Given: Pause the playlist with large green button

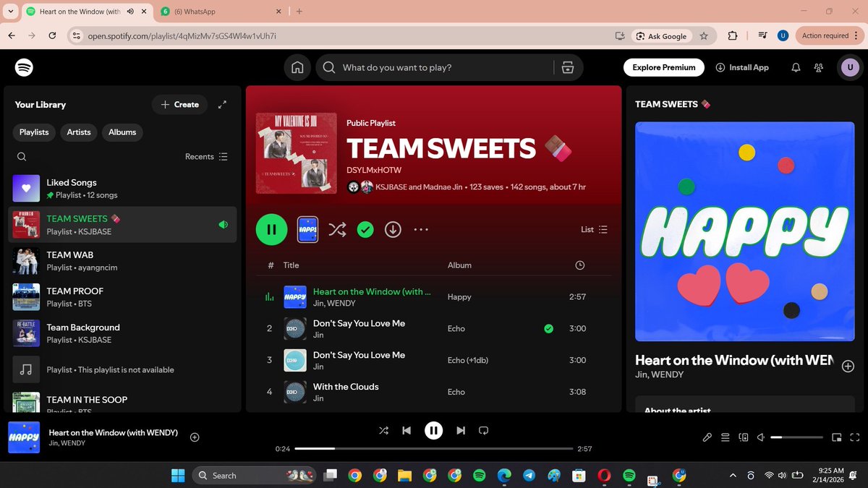Looking at the screenshot, I should coord(271,229).
